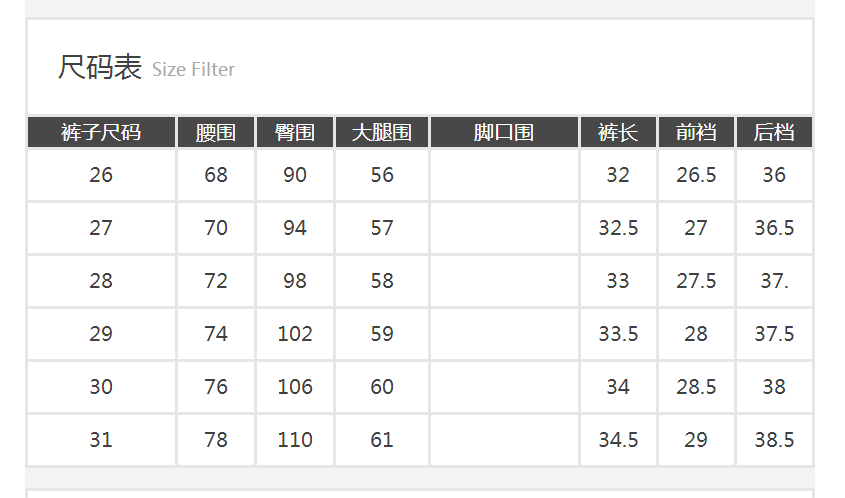Click the 腰围 column header
The image size is (845, 498).
pyautogui.click(x=216, y=132)
